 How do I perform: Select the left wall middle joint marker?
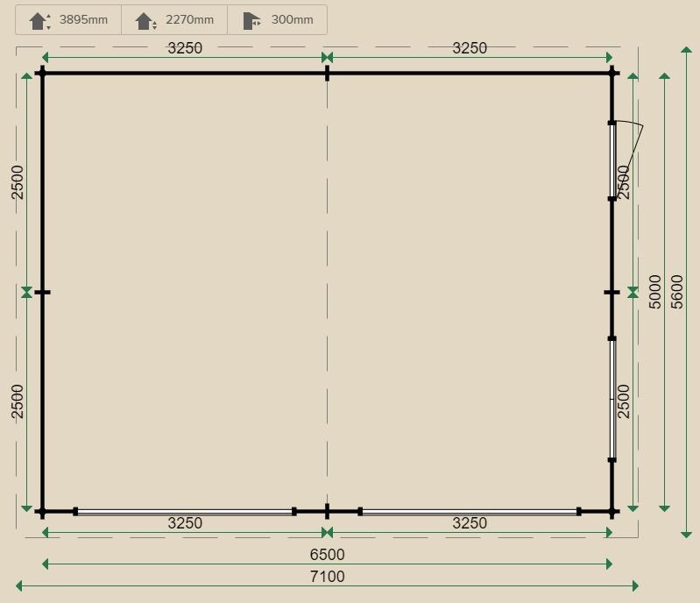coord(42,292)
